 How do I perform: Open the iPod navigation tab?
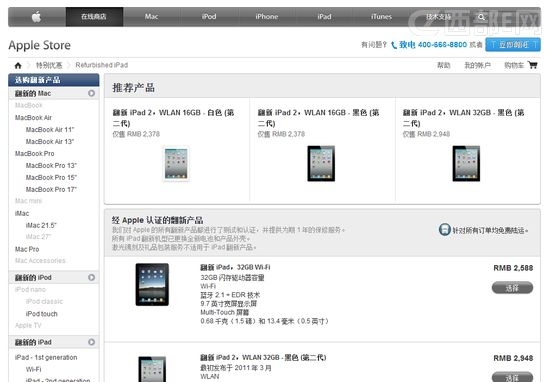[209, 16]
